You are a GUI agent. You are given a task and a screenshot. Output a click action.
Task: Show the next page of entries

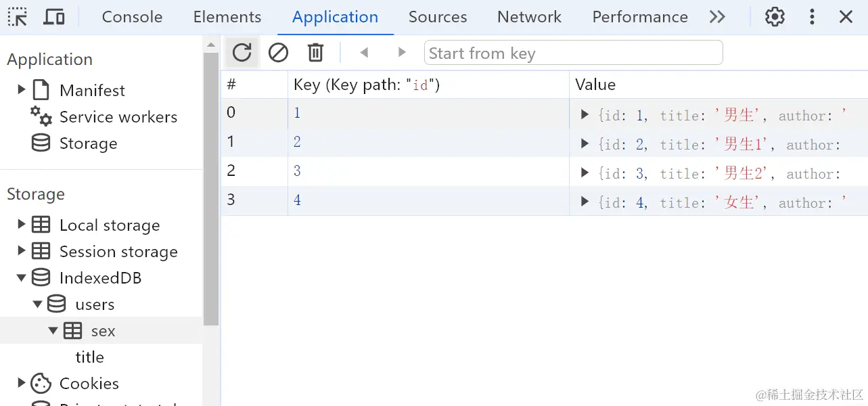402,52
